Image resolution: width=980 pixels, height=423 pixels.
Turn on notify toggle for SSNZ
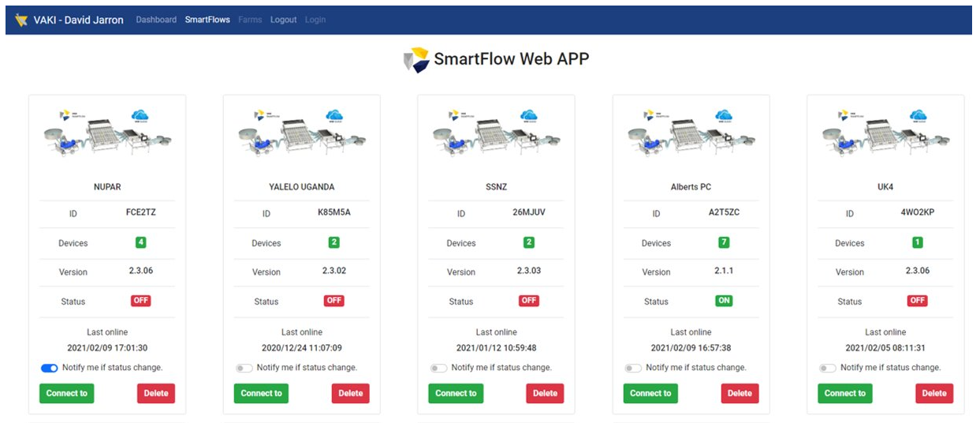(438, 368)
